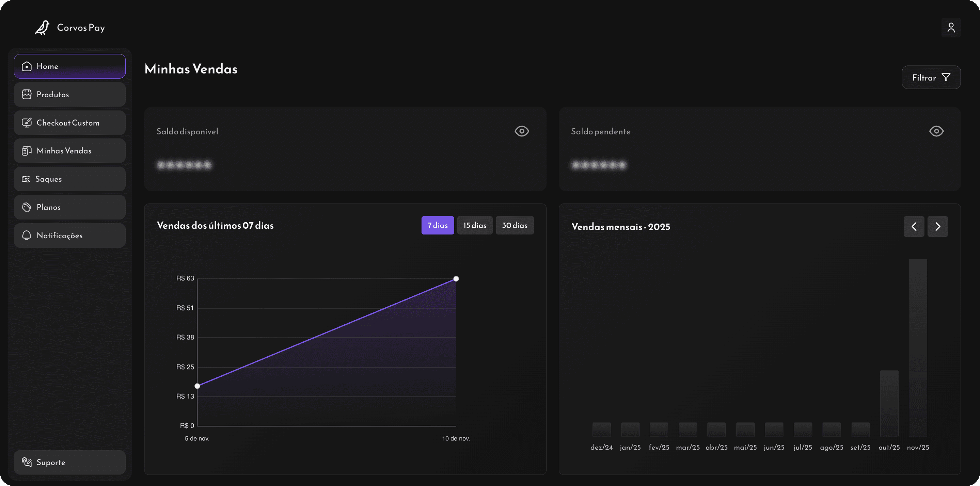Click the nov/25 bar in monthly chart
The image size is (980, 486).
coord(918,347)
